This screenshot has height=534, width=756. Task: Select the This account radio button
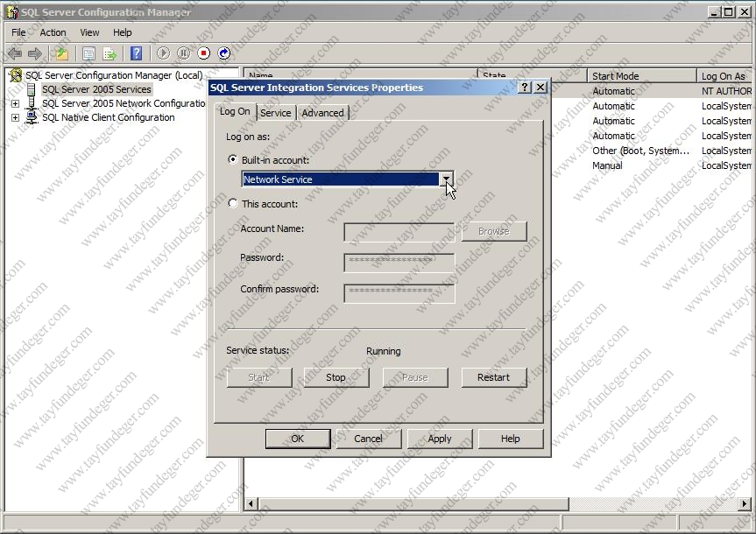(x=233, y=203)
